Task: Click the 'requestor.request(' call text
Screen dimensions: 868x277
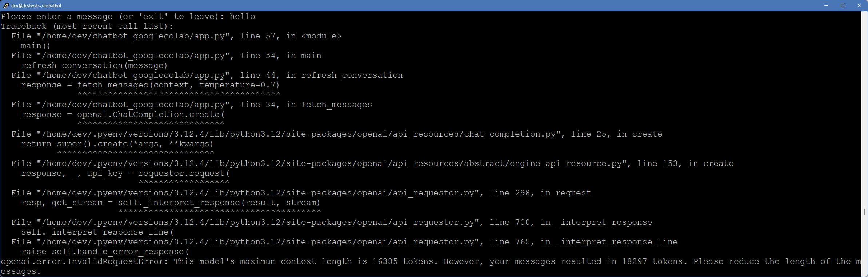Action: click(184, 173)
